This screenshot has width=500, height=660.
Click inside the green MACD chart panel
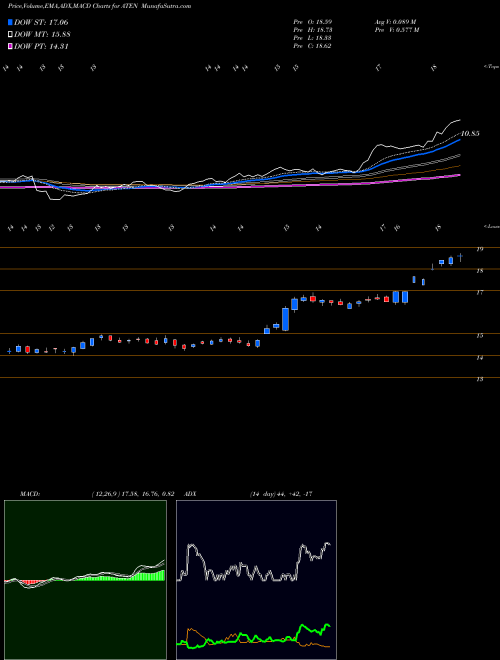point(85,580)
